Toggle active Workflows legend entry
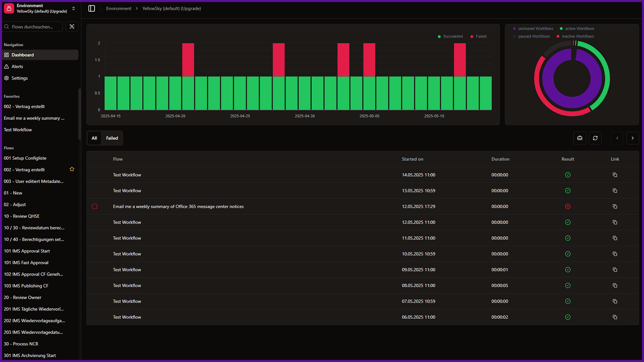The height and width of the screenshot is (362, 644). click(577, 29)
